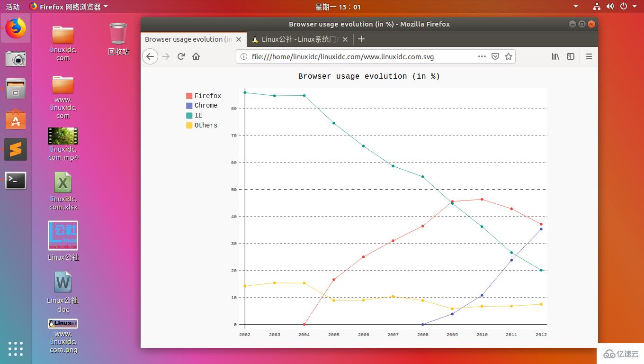Save page to Pocket
Image resolution: width=644 pixels, height=364 pixels.
click(495, 56)
